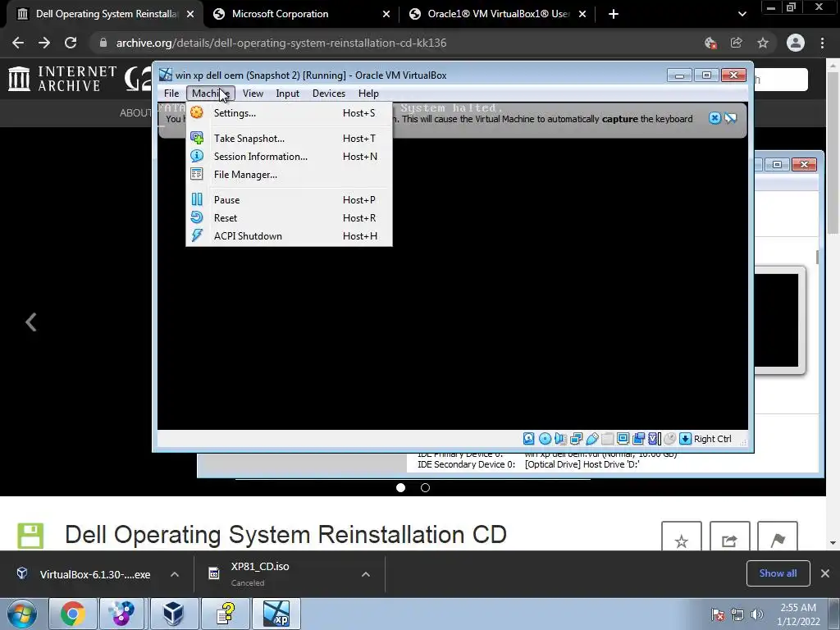Close the open Machine menu from menu bar

[x=211, y=94]
